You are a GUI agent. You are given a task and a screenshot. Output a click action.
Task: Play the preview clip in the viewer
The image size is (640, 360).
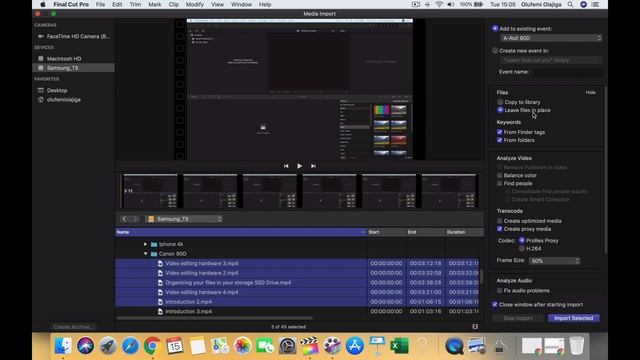[300, 166]
